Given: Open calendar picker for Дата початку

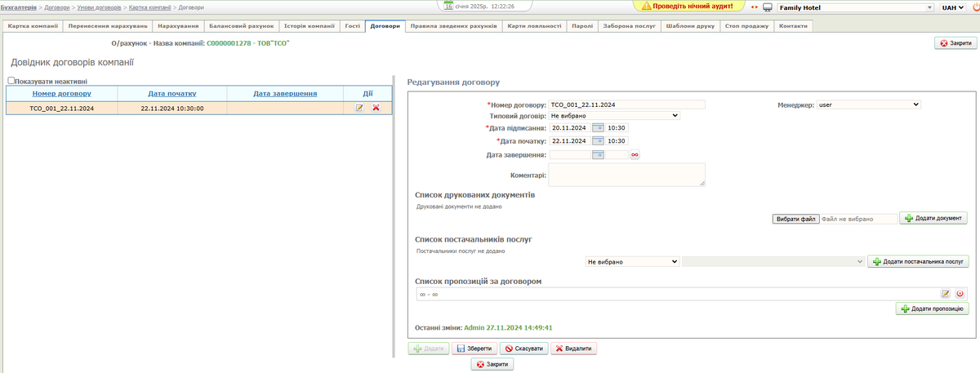Looking at the screenshot, I should pos(597,141).
